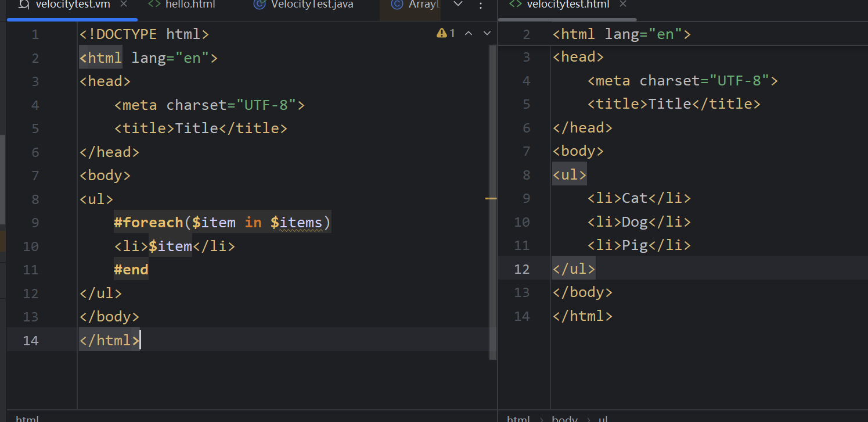This screenshot has height=422, width=868.
Task: Click the </head> tag in right pane
Action: (x=582, y=127)
